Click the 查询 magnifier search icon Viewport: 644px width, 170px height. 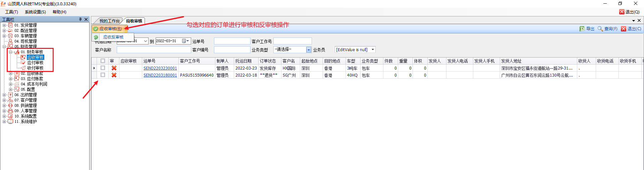click(600, 29)
